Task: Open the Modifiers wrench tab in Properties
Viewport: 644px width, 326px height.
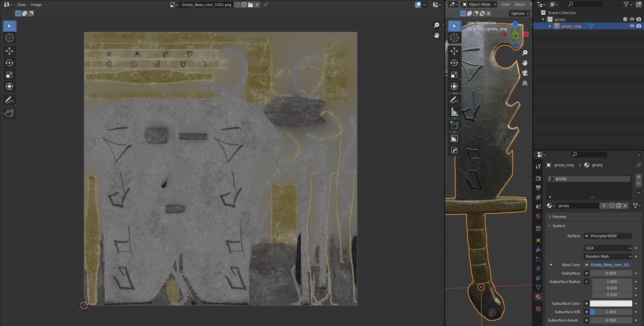Action: point(538,250)
